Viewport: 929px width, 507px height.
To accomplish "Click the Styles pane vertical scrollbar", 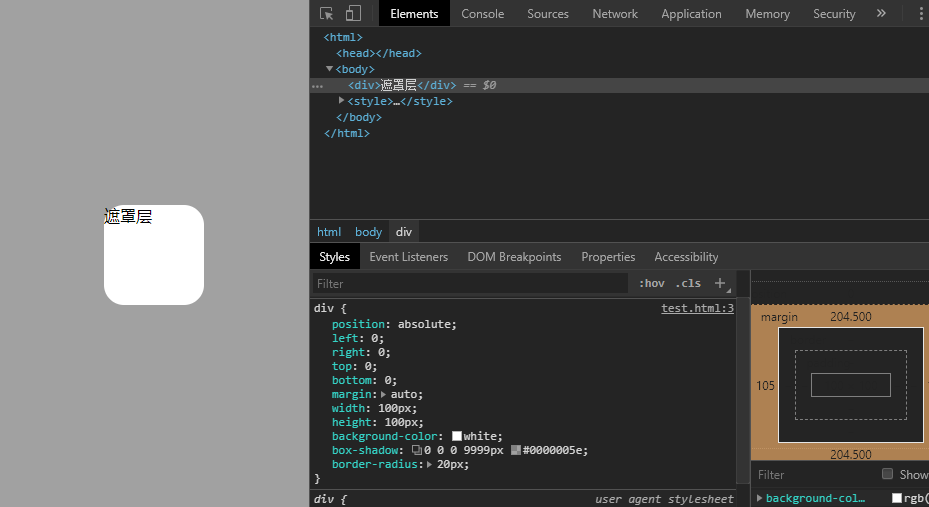I will (743, 391).
